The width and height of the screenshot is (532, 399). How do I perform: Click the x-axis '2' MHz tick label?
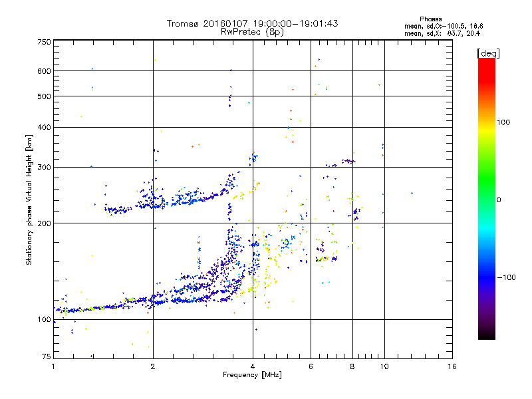coord(153,366)
